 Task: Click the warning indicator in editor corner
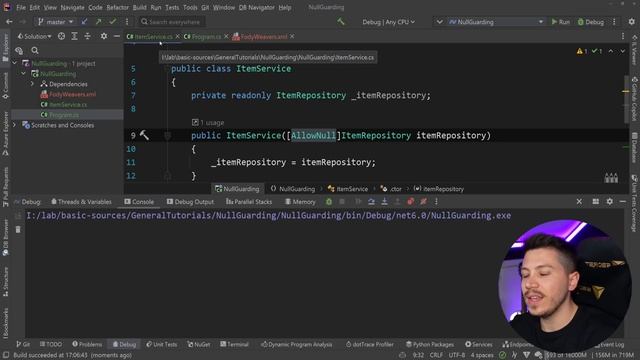click(582, 51)
